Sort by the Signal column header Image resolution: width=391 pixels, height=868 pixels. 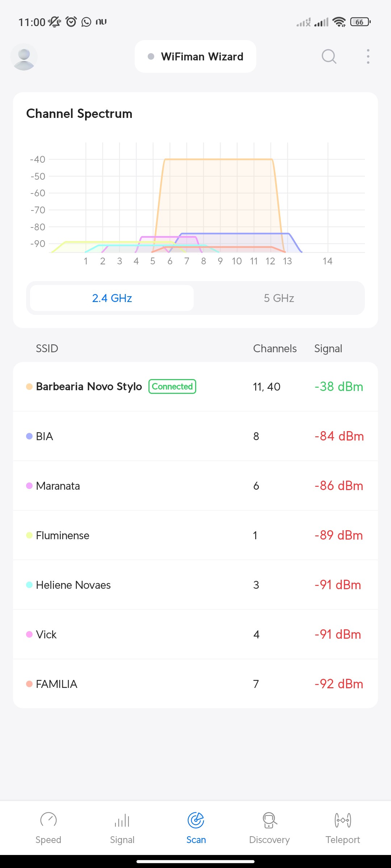(x=328, y=349)
